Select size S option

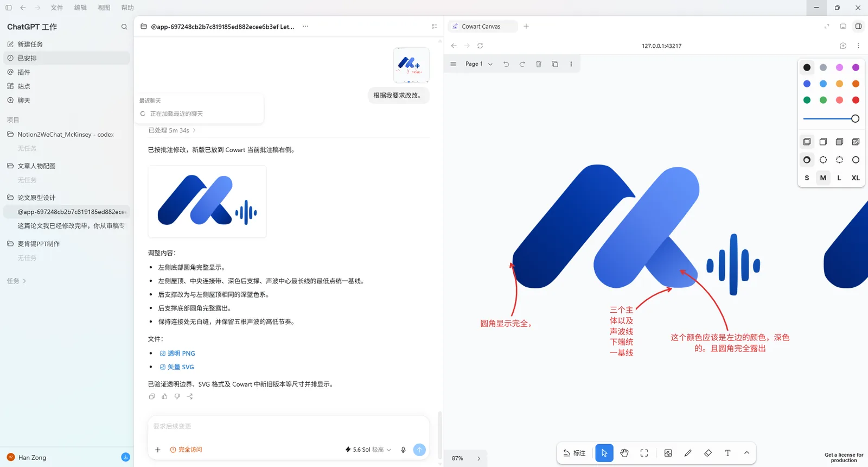tap(807, 178)
